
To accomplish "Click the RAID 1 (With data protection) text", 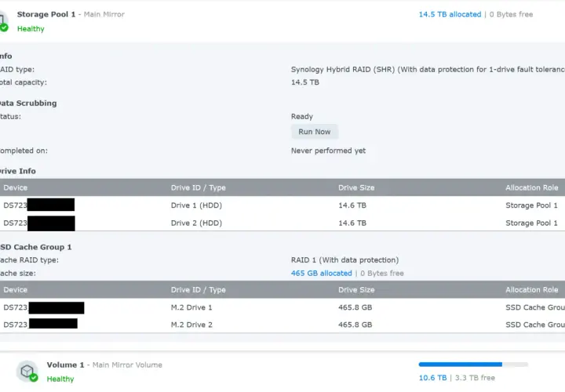I will 344,260.
